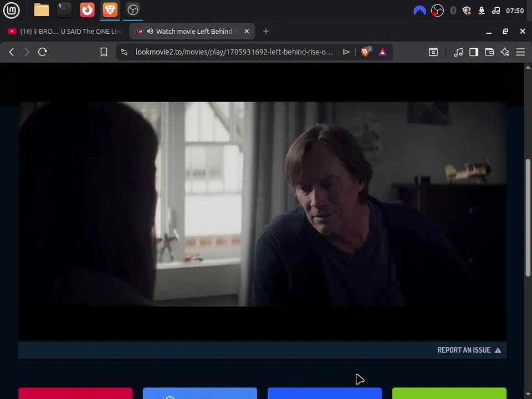
Task: Open the Bluetooth tray icon
Action: (453, 11)
